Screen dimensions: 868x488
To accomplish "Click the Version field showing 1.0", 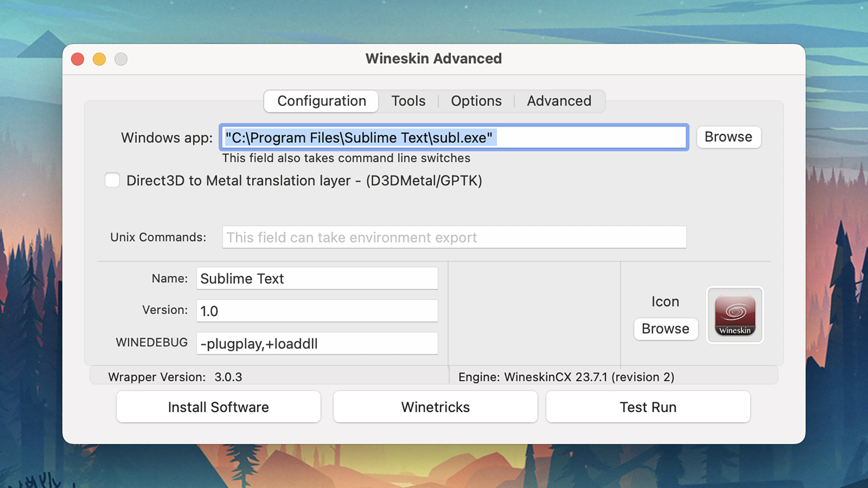I will [x=317, y=311].
